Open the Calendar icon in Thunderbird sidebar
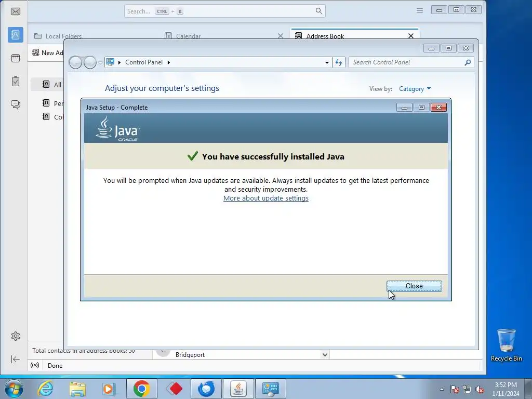The height and width of the screenshot is (399, 532). coord(15,58)
